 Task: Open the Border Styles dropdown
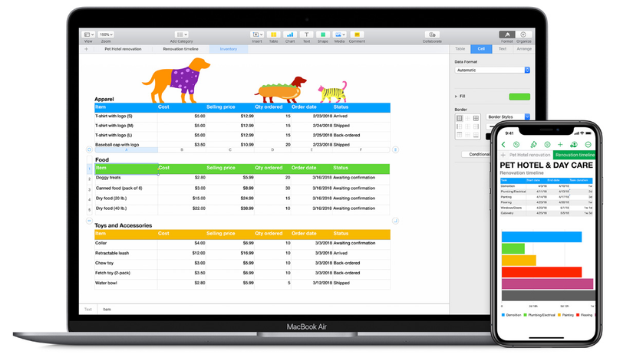(508, 117)
